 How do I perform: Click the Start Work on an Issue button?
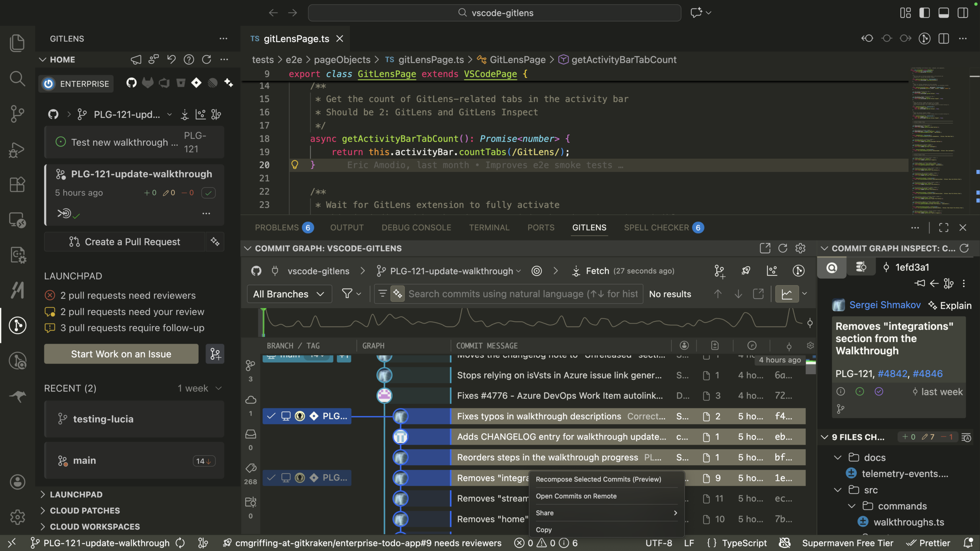pyautogui.click(x=121, y=354)
